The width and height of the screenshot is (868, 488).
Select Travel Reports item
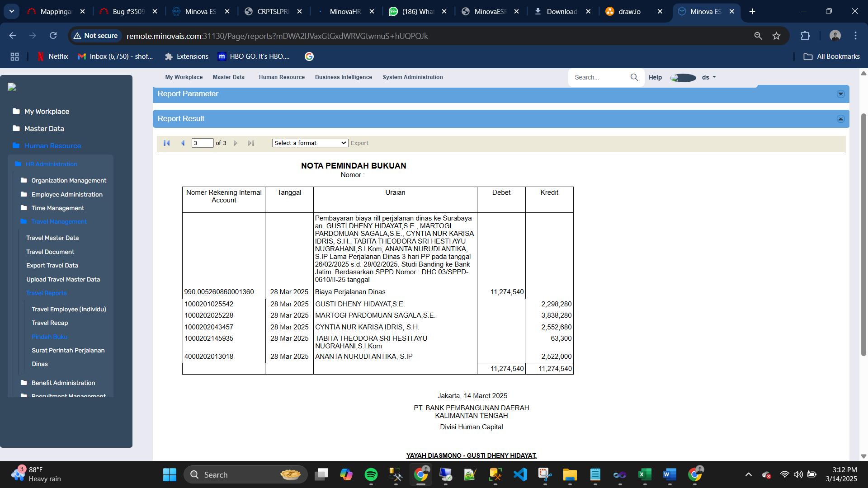[x=46, y=293]
